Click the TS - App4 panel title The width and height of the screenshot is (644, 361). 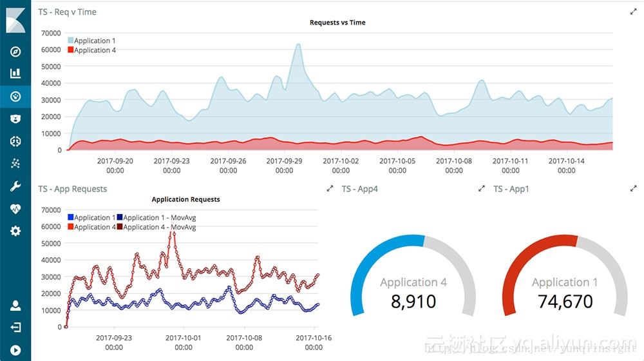[x=360, y=189]
